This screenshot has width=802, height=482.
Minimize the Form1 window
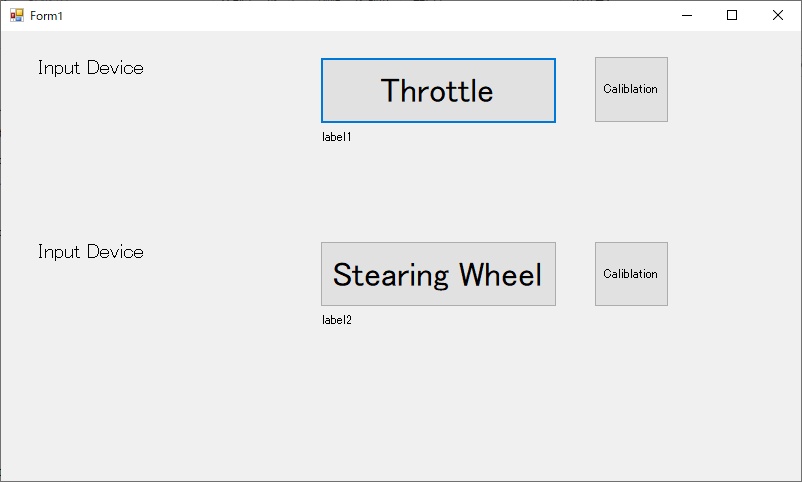(687, 15)
